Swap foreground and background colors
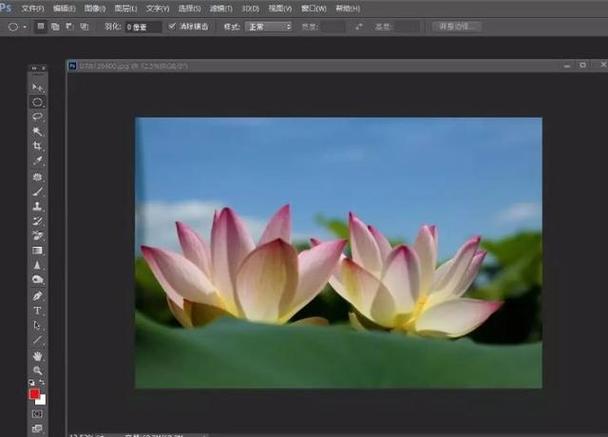This screenshot has width=608, height=437. click(x=43, y=382)
